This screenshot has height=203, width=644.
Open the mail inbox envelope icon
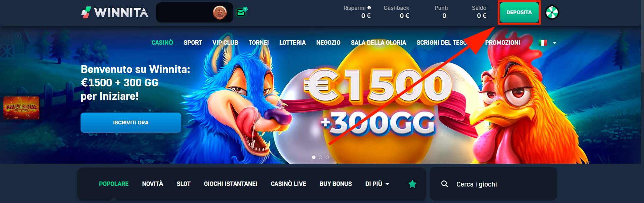point(241,12)
